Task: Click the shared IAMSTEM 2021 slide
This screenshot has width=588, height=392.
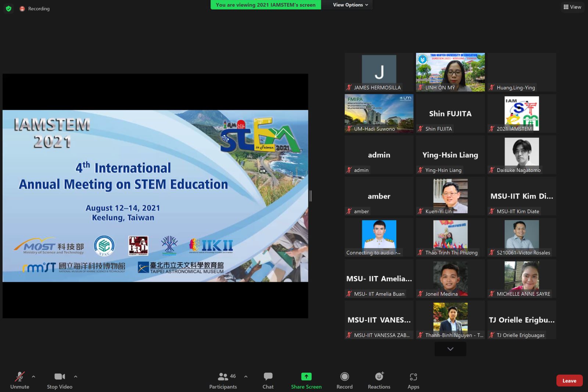Action: tap(155, 196)
